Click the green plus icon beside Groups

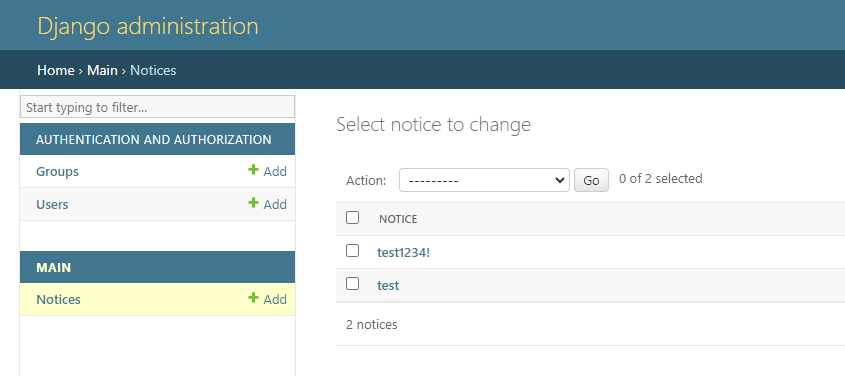[253, 170]
